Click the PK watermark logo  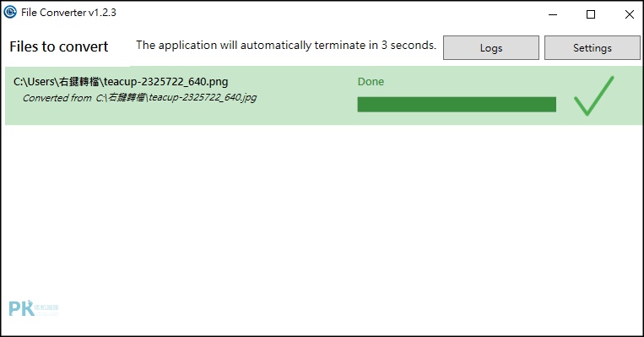(21, 308)
